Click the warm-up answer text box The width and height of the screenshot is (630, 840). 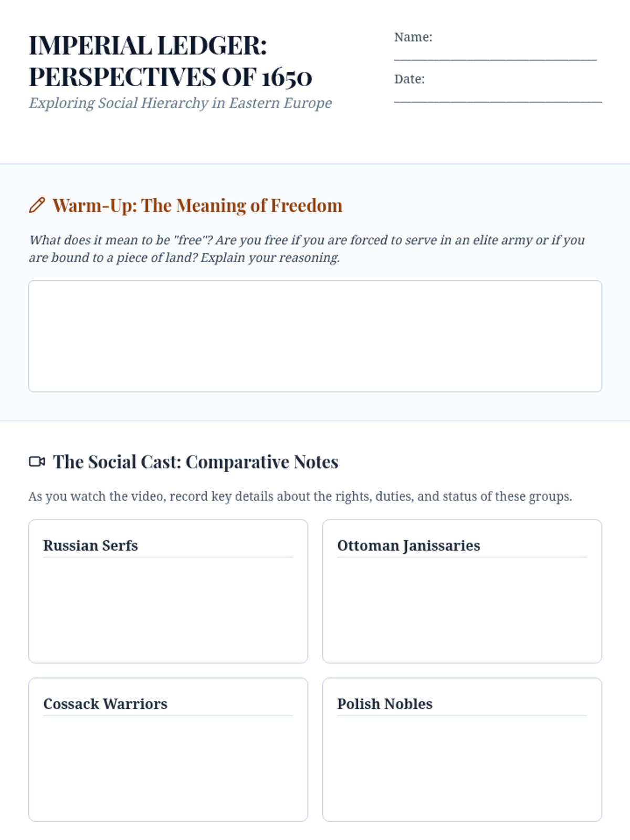315,336
